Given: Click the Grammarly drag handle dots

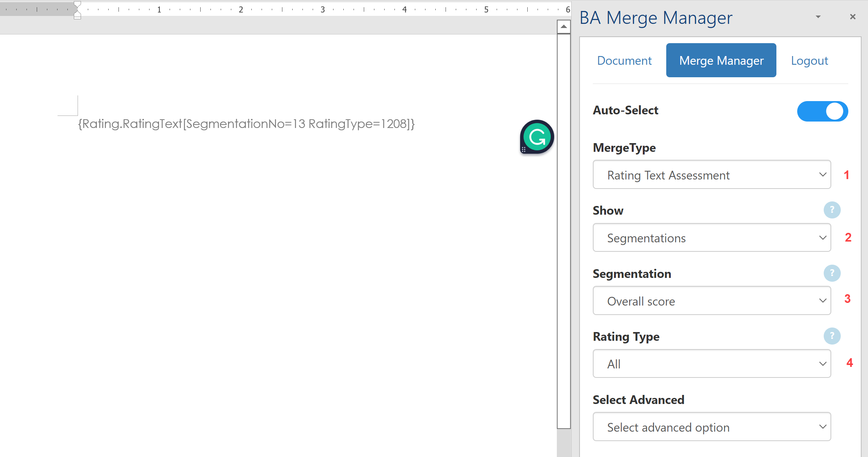Looking at the screenshot, I should point(524,150).
